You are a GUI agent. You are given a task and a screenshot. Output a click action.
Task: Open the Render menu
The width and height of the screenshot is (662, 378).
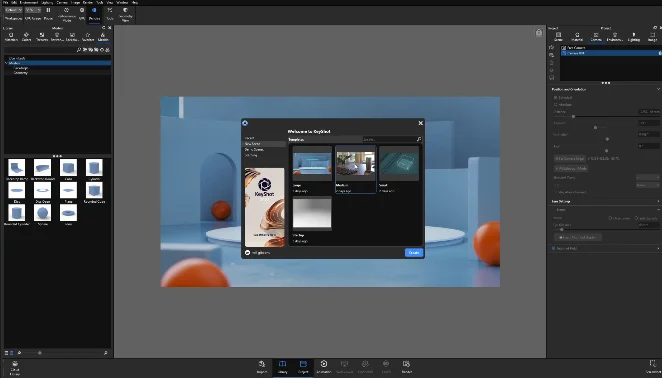(88, 3)
